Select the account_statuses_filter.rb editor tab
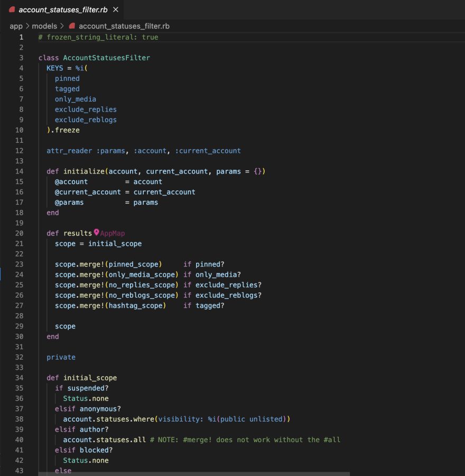This screenshot has height=476, width=465. point(62,10)
